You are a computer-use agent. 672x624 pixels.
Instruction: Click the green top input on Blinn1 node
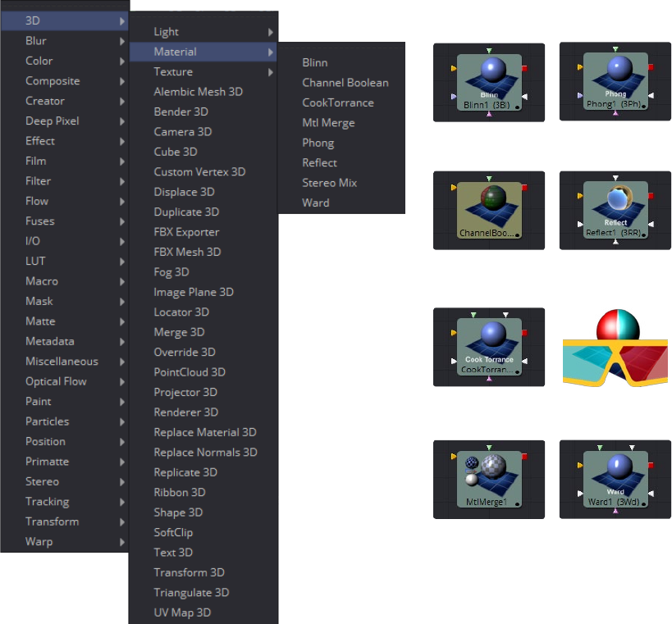coord(489,51)
